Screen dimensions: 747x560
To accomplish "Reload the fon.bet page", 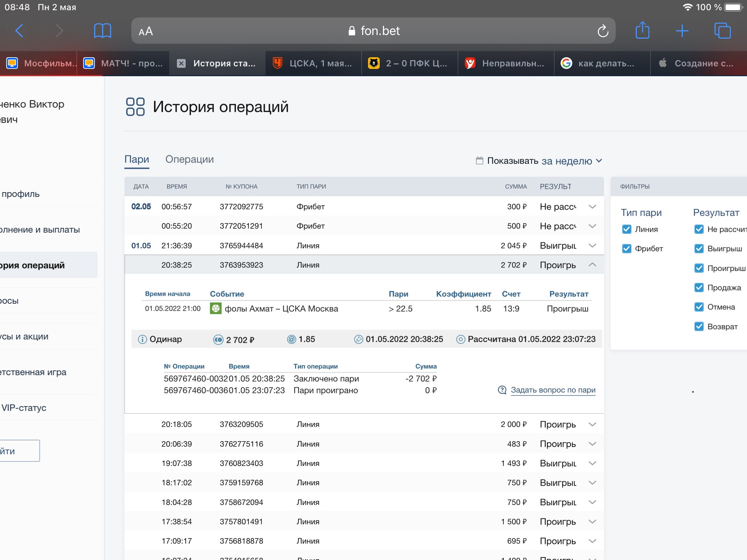I will [x=603, y=31].
